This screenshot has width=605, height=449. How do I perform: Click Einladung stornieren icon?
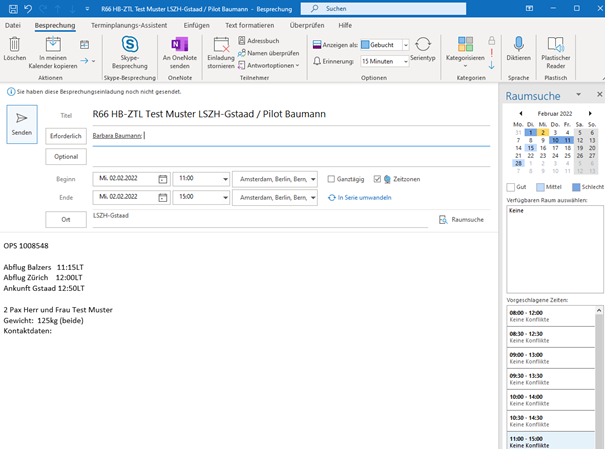point(220,45)
